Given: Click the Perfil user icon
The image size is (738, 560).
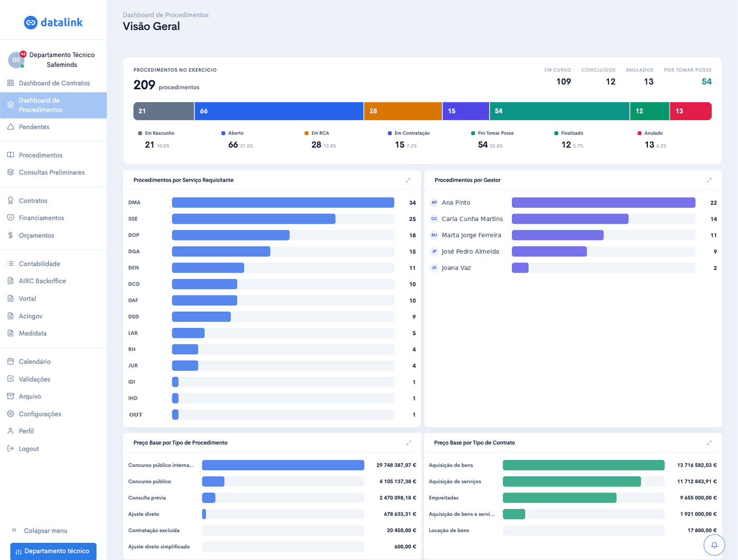Looking at the screenshot, I should click(x=11, y=431).
